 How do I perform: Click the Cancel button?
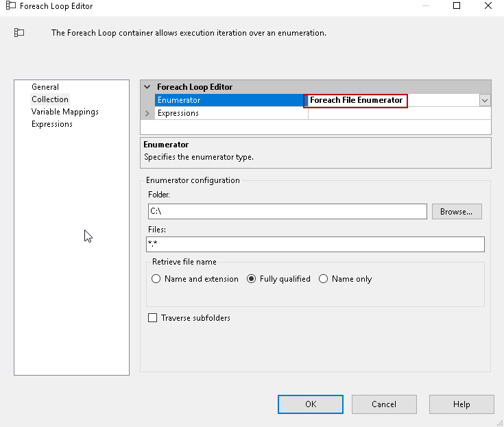tap(384, 404)
